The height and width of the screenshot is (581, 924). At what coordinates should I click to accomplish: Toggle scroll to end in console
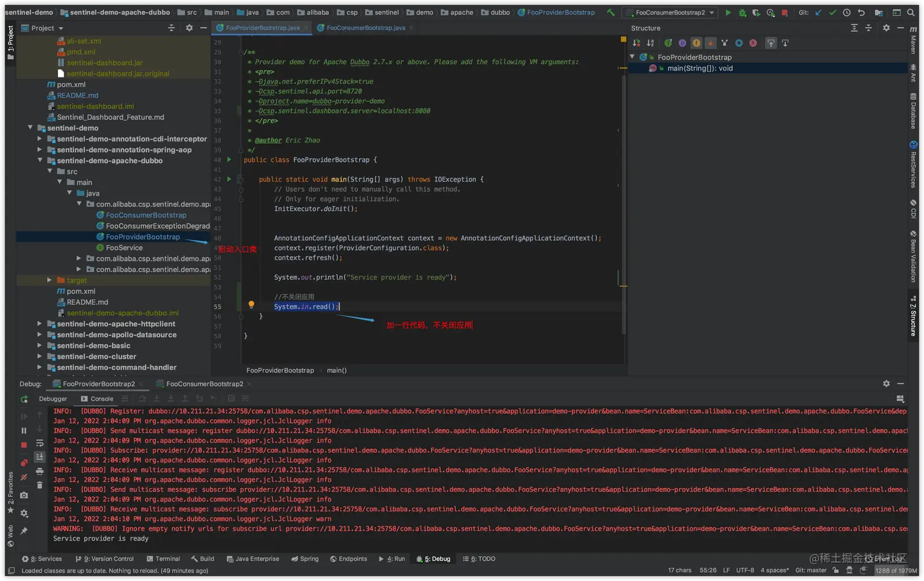click(x=40, y=456)
